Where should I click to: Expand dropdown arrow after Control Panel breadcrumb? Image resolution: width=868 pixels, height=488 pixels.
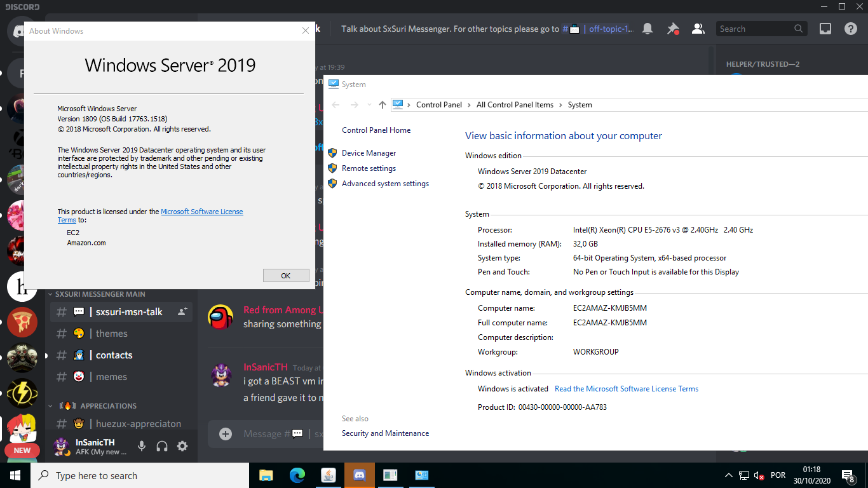[470, 105]
